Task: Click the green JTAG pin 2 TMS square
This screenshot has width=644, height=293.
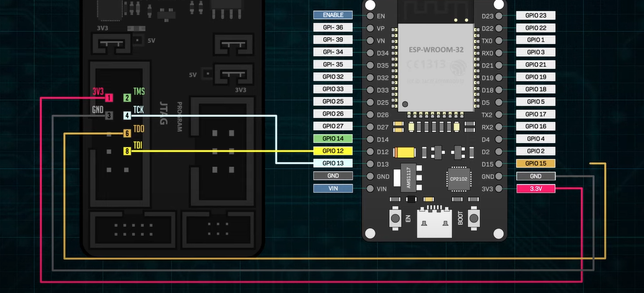Action: tap(127, 98)
